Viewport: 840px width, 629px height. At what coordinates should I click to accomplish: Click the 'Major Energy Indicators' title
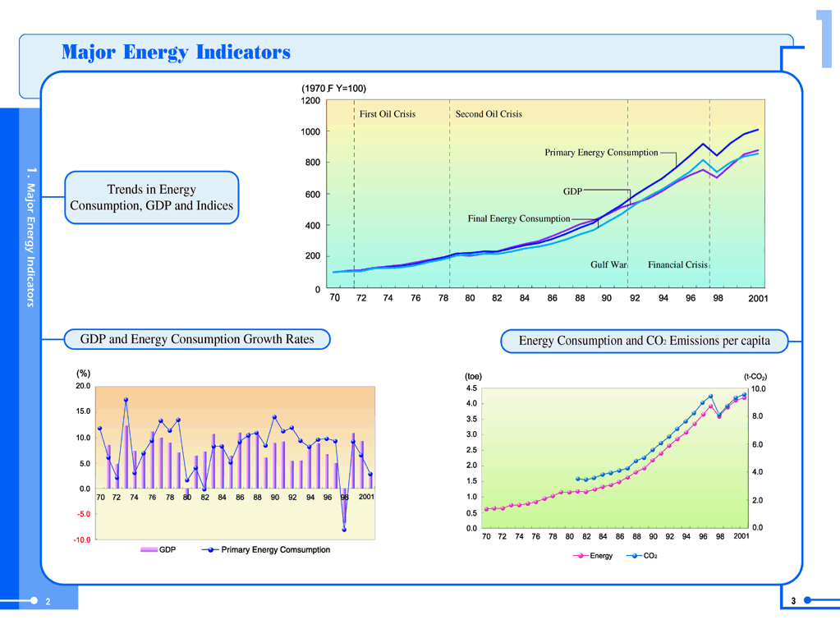pyautogui.click(x=176, y=52)
